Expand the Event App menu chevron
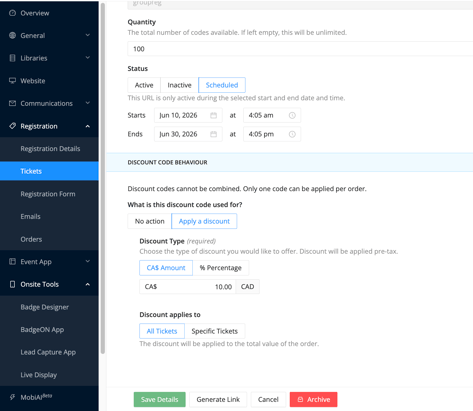Image resolution: width=473 pixels, height=411 pixels. [88, 261]
